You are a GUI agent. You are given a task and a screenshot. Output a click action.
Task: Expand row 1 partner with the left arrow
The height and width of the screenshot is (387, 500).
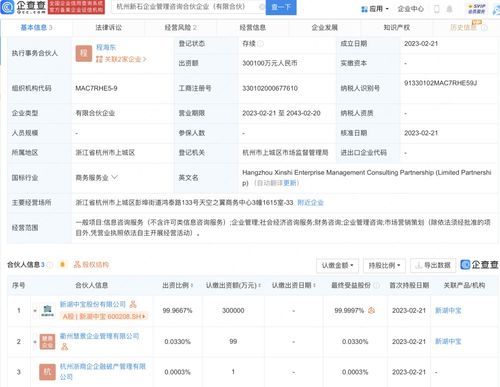tap(35, 311)
